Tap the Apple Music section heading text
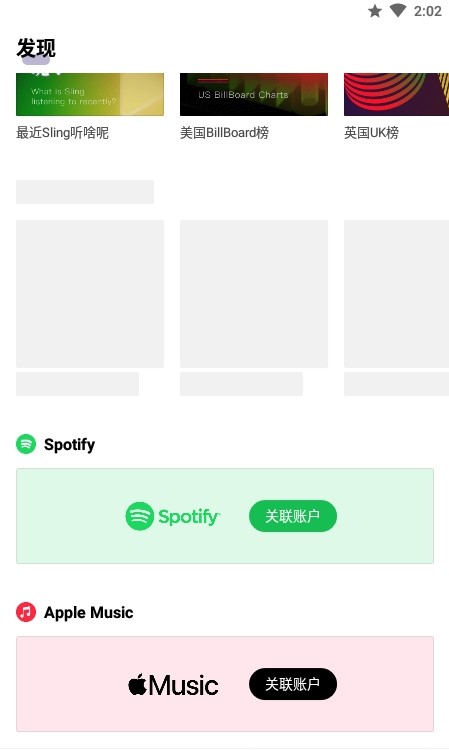The height and width of the screenshot is (751, 449). 89,612
